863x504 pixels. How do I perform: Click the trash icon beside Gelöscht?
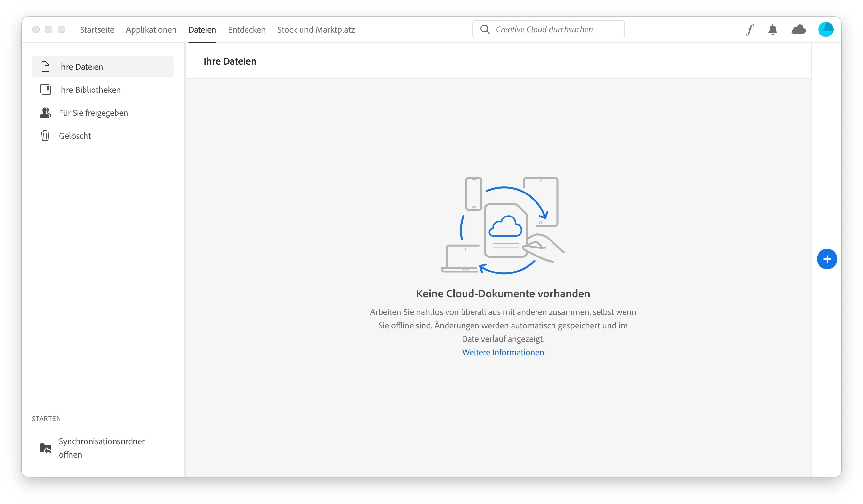click(45, 136)
